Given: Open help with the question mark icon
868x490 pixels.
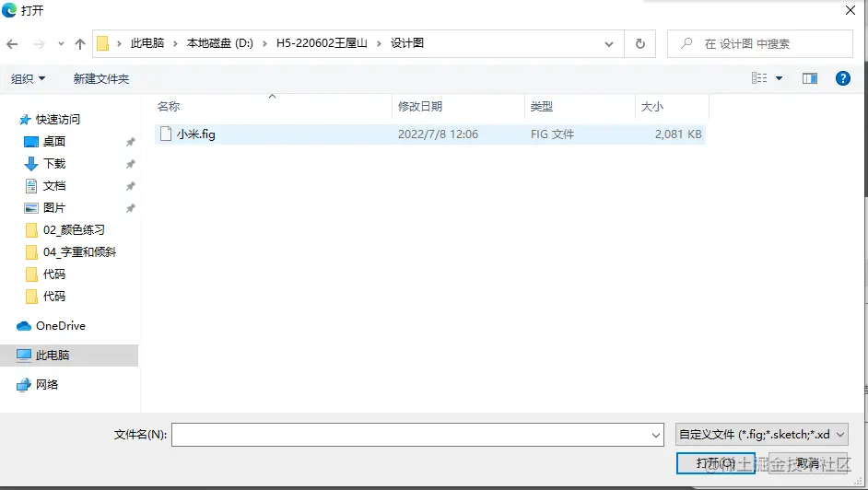Looking at the screenshot, I should tap(842, 78).
